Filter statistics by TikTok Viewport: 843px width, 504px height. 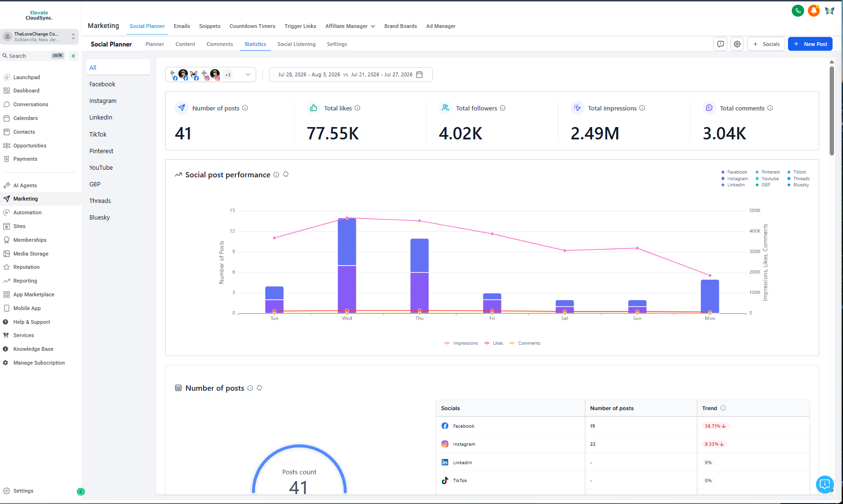(98, 134)
